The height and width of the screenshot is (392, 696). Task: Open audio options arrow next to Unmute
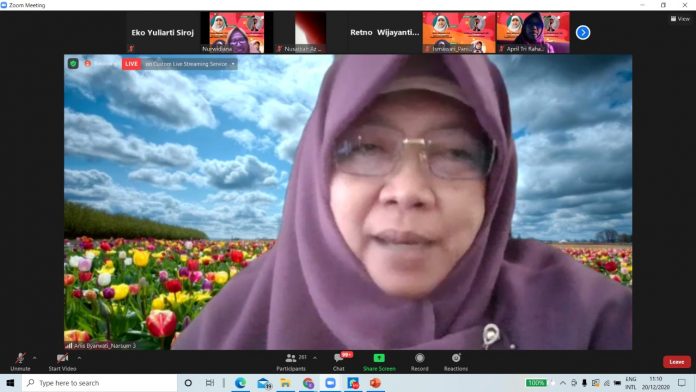pyautogui.click(x=35, y=358)
